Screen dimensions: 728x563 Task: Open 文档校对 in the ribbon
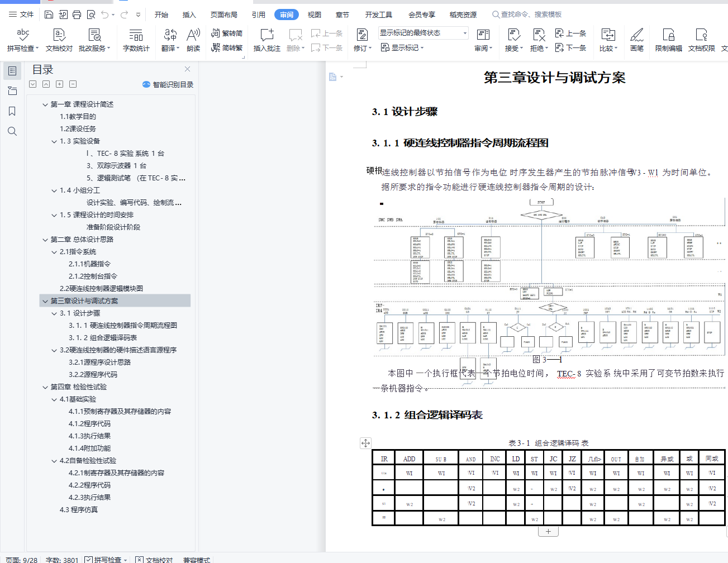(x=59, y=41)
